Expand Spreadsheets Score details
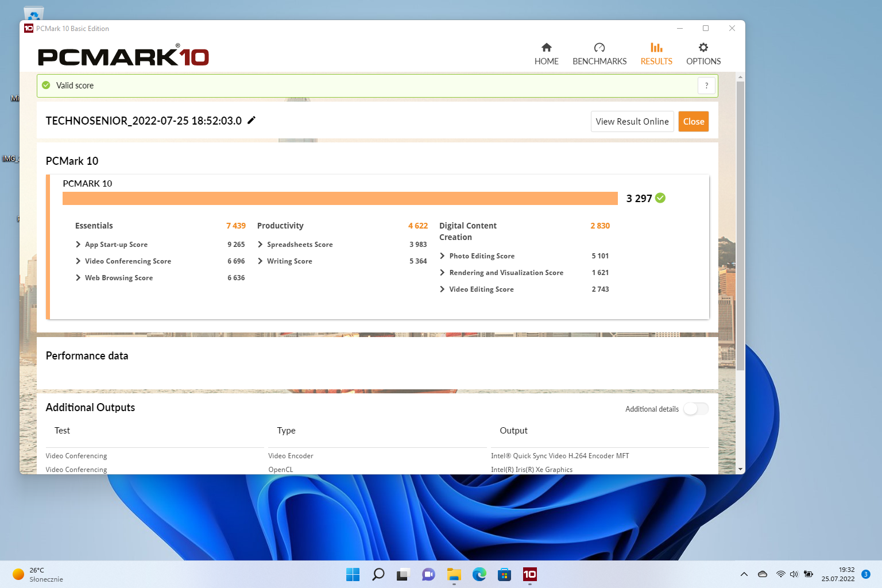The image size is (882, 588). tap(260, 245)
